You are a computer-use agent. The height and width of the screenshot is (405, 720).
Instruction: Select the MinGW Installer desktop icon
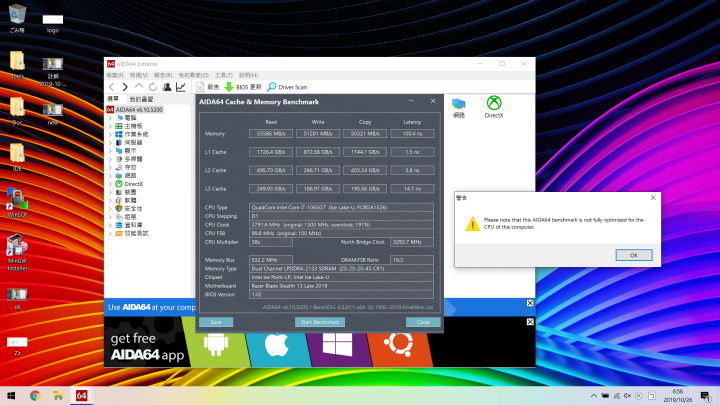coord(17,253)
